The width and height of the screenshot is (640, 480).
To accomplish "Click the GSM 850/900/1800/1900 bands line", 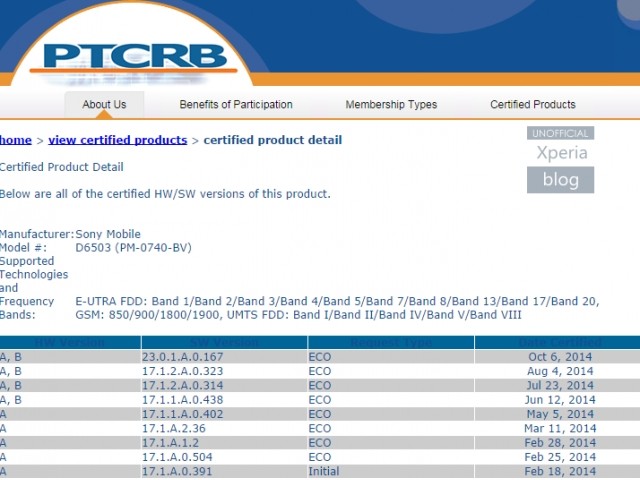I will tap(298, 315).
